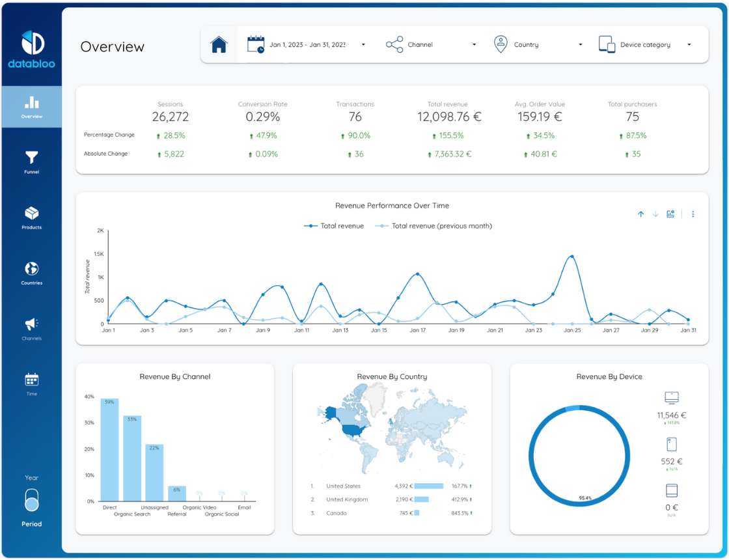This screenshot has height=560, width=729.
Task: Click the chart explore icon
Action: tap(670, 214)
